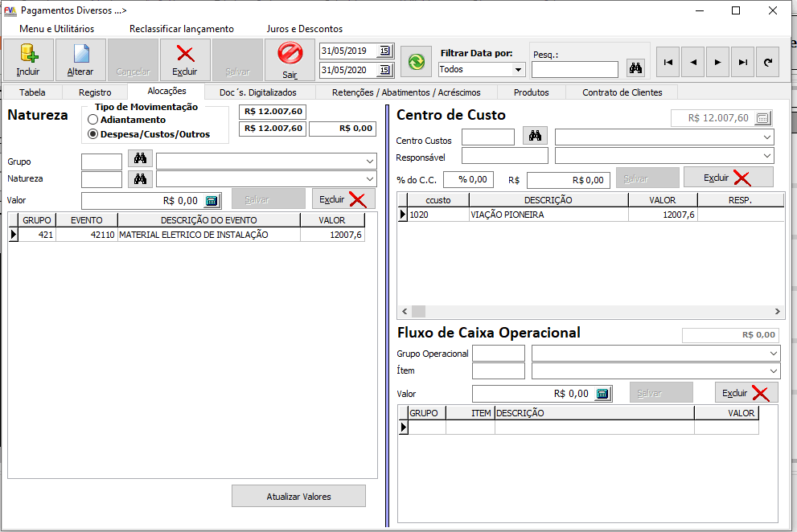Click the binoculars icon beside Centro Custos
The image size is (797, 532).
point(535,137)
